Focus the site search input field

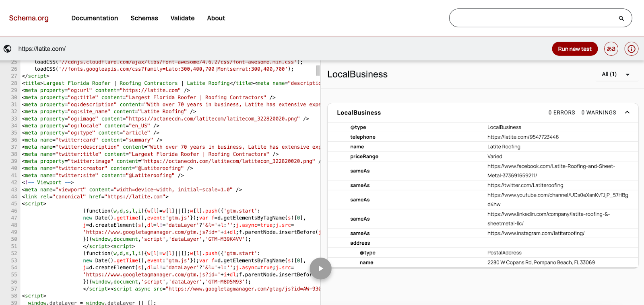(533, 18)
